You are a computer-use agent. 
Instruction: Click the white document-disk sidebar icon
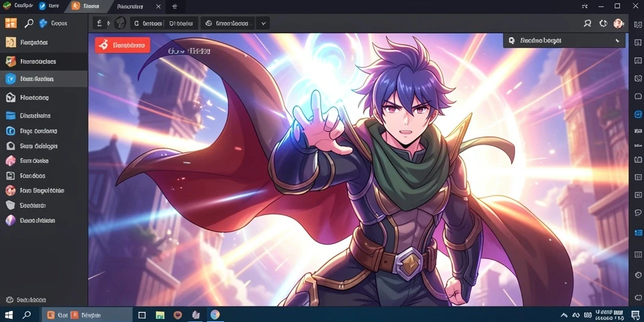11,176
